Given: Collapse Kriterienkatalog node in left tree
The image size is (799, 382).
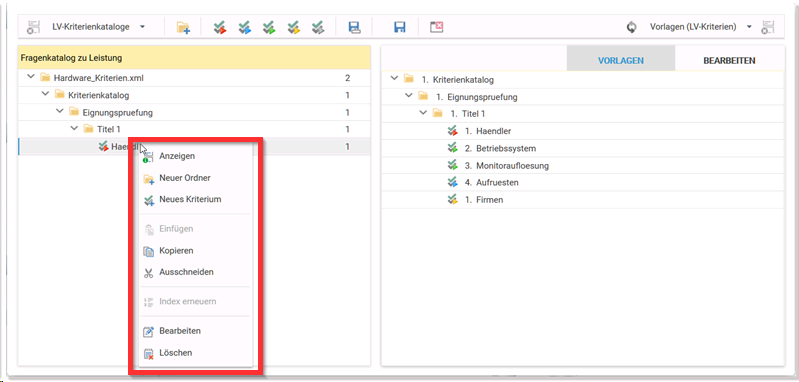Looking at the screenshot, I should point(45,94).
